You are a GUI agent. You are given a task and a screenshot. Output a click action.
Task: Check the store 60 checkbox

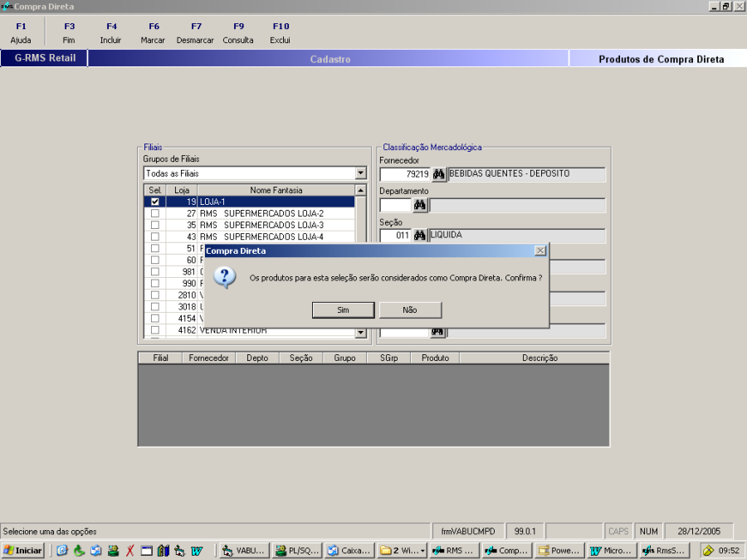(x=155, y=260)
